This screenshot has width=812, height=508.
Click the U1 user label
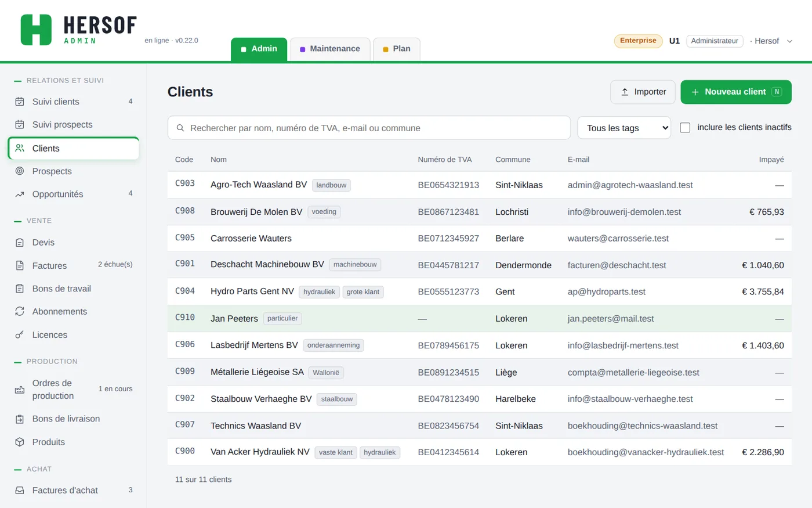click(674, 41)
